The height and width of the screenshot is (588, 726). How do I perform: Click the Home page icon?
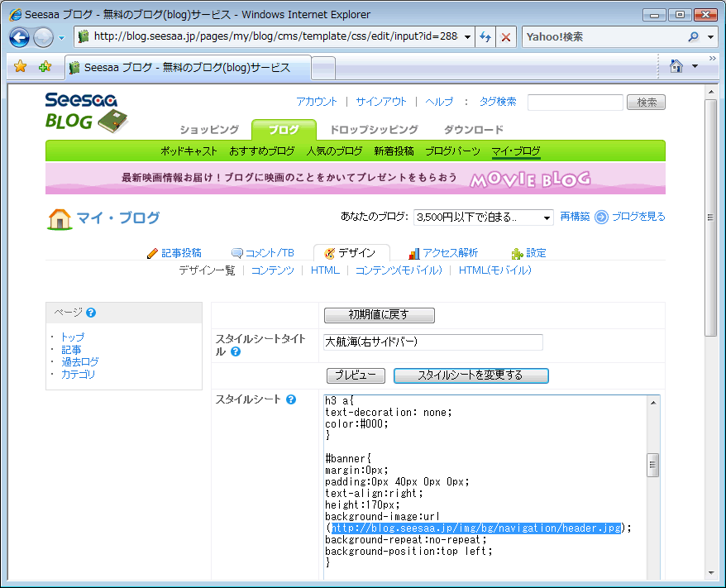click(x=676, y=66)
